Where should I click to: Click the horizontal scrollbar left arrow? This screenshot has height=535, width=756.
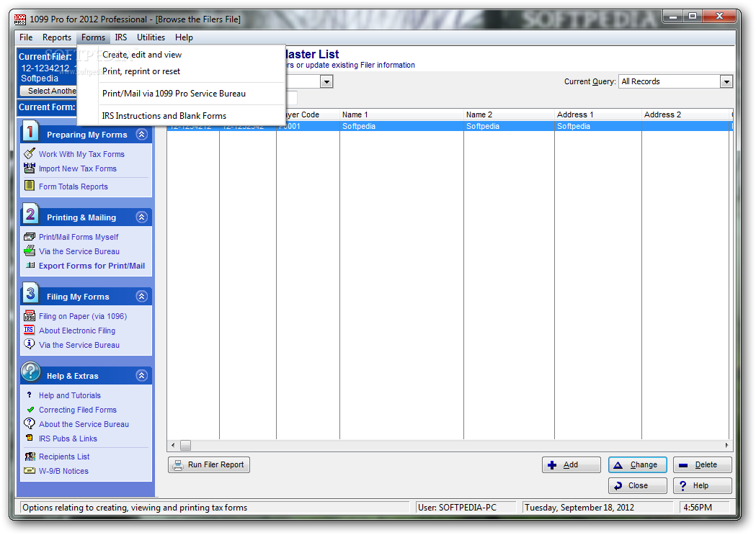(173, 446)
